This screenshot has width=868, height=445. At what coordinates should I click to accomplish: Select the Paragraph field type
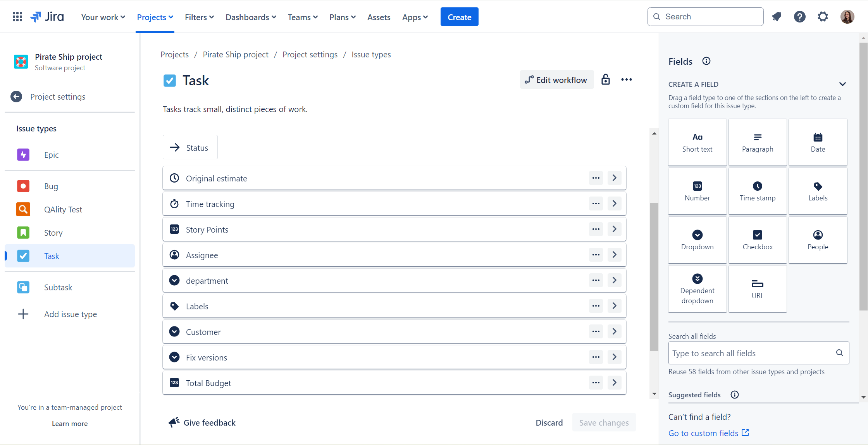pyautogui.click(x=758, y=142)
